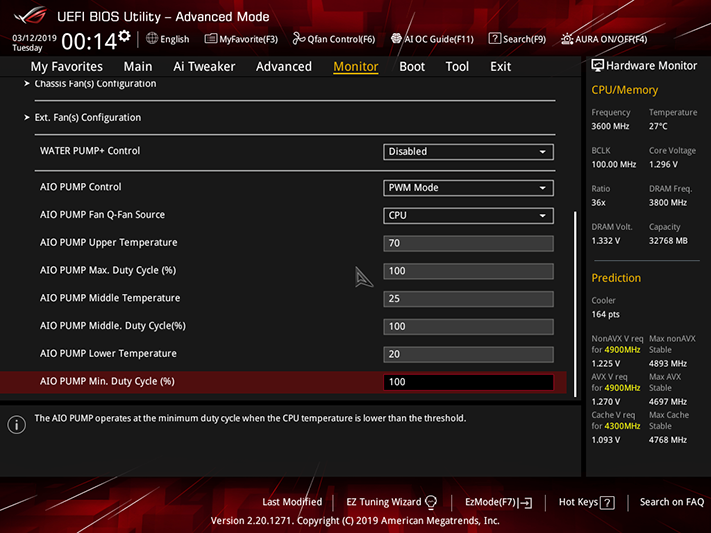Viewport: 711px width, 533px height.
Task: Click the language globe icon
Action: click(152, 39)
